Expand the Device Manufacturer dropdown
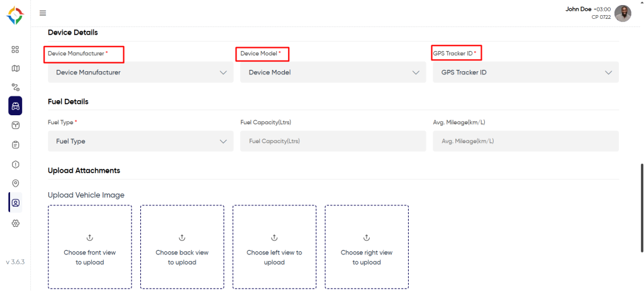Image resolution: width=644 pixels, height=291 pixels. pos(140,72)
